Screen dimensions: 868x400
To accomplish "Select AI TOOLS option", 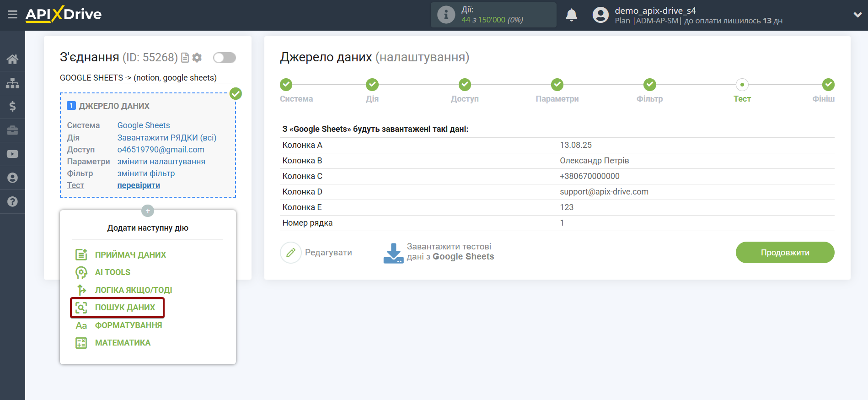I will pos(113,272).
